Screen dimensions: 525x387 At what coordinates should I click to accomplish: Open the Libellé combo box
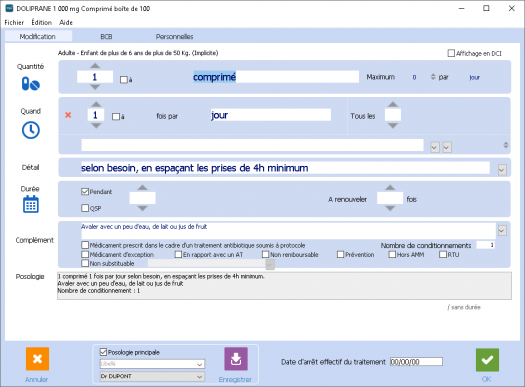point(152,364)
